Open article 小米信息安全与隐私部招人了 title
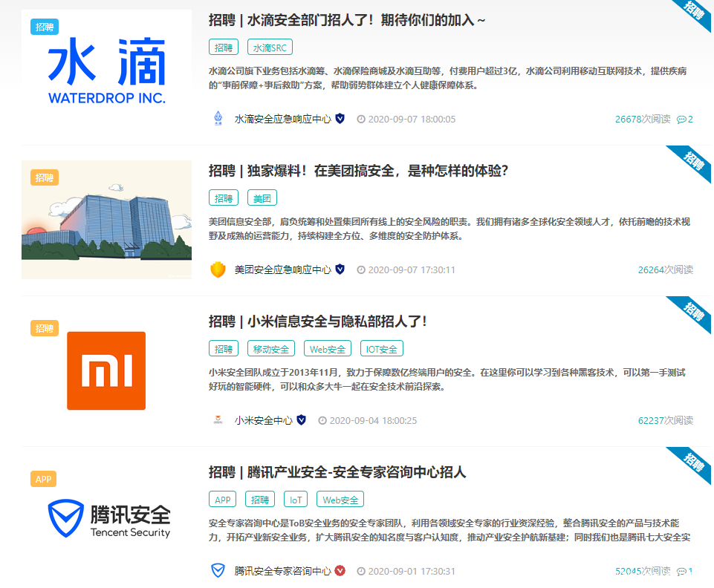The height and width of the screenshot is (588, 714). coord(317,321)
